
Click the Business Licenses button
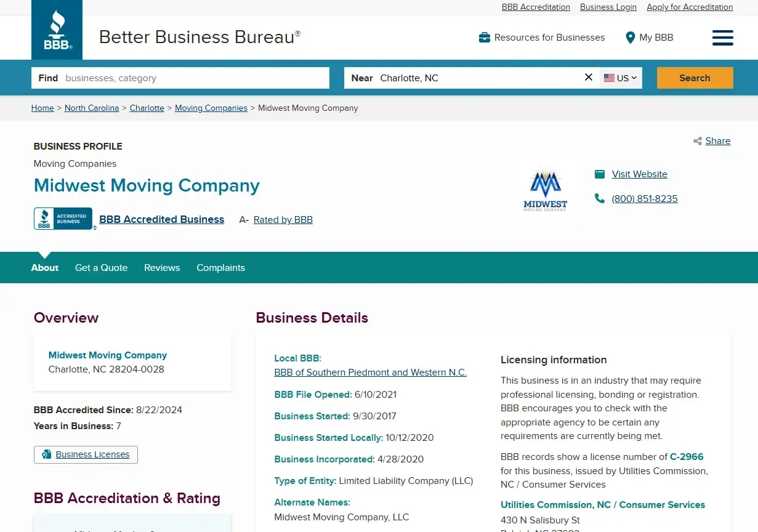(86, 454)
